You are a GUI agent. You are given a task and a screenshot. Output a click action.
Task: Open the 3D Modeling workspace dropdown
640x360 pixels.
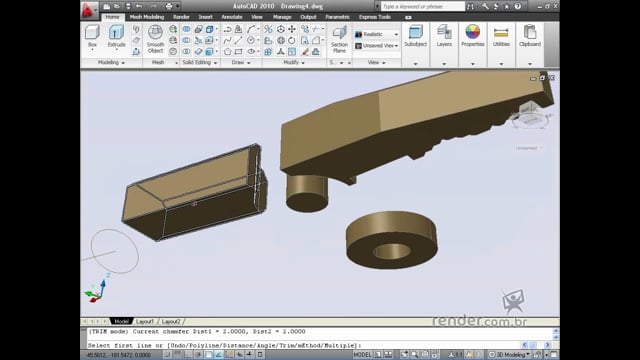pos(510,355)
